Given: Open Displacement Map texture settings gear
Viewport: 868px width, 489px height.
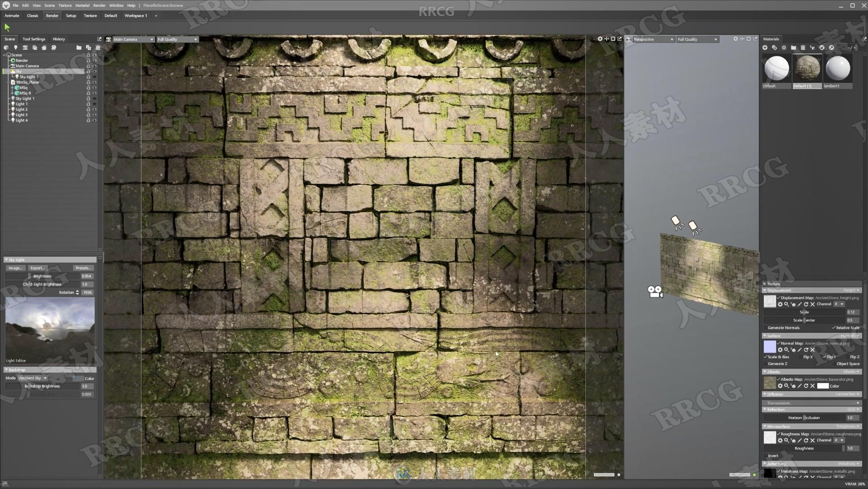Looking at the screenshot, I should 780,304.
